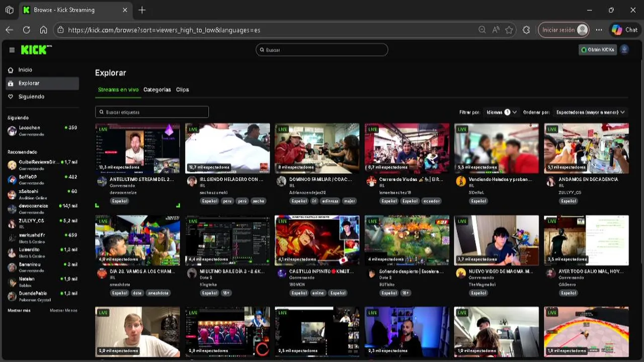The height and width of the screenshot is (362, 644).
Task: Click Locochon's avatar in Siguiendo list
Action: (x=12, y=131)
